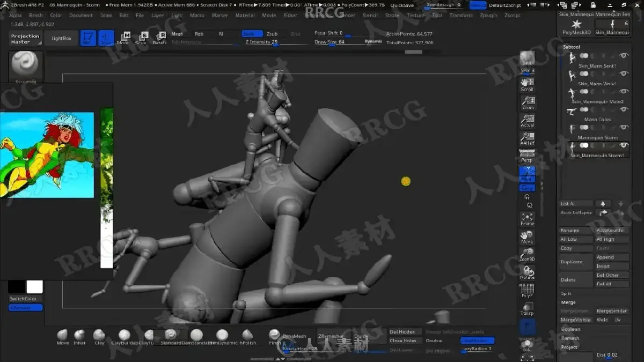
Task: Toggle visibility of Skin_Mann Sent1 subtool
Action: point(624,56)
